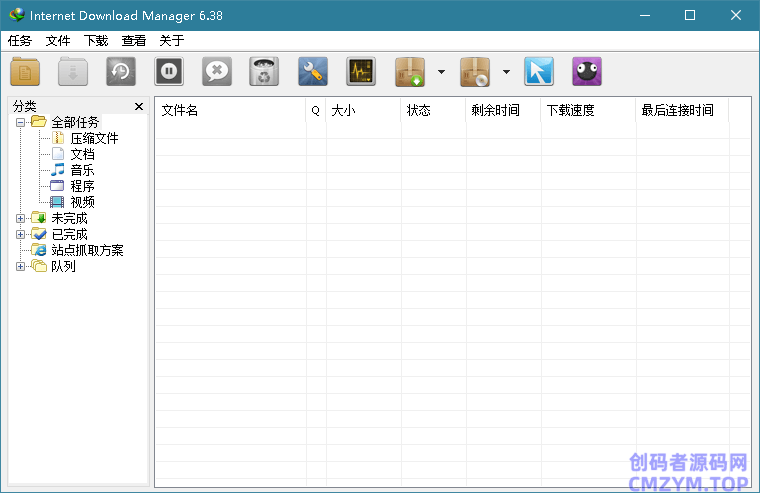Image resolution: width=760 pixels, height=493 pixels.
Task: Click the trash can delete icon
Action: click(x=264, y=72)
